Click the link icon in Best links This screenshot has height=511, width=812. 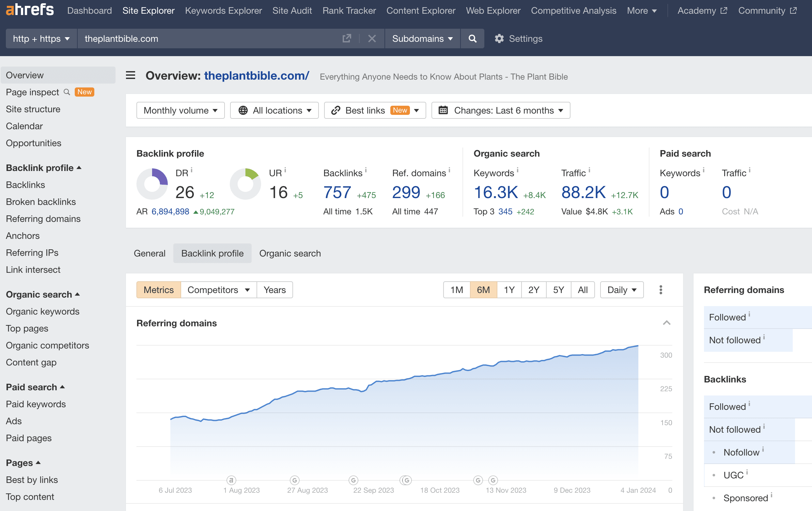click(336, 110)
